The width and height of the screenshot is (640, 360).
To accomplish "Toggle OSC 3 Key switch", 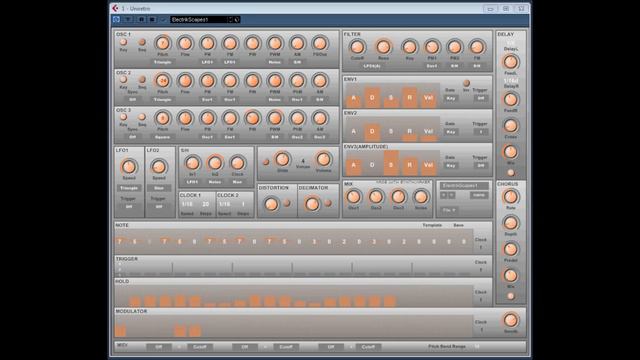I will click(123, 117).
